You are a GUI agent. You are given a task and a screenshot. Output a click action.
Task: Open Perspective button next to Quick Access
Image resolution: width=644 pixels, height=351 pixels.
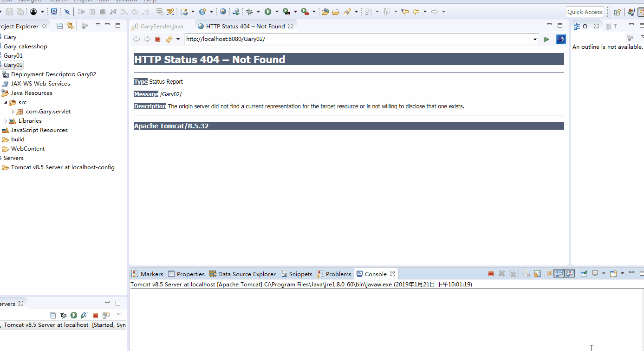click(617, 12)
